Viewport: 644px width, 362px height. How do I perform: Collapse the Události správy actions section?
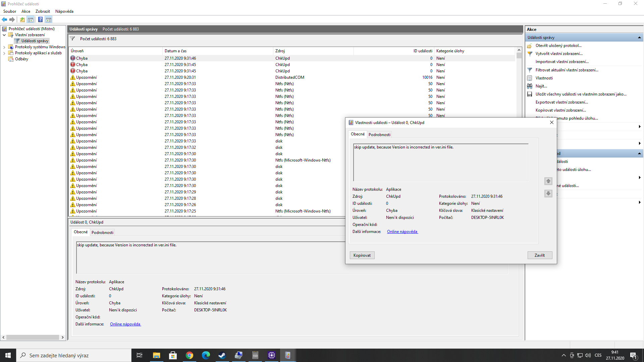click(x=639, y=38)
